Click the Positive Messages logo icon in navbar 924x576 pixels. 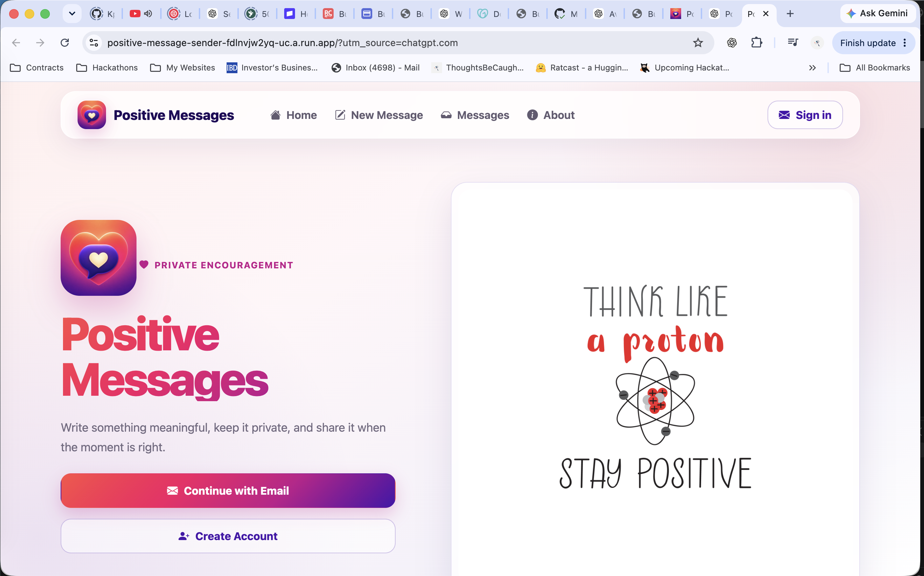click(x=91, y=115)
